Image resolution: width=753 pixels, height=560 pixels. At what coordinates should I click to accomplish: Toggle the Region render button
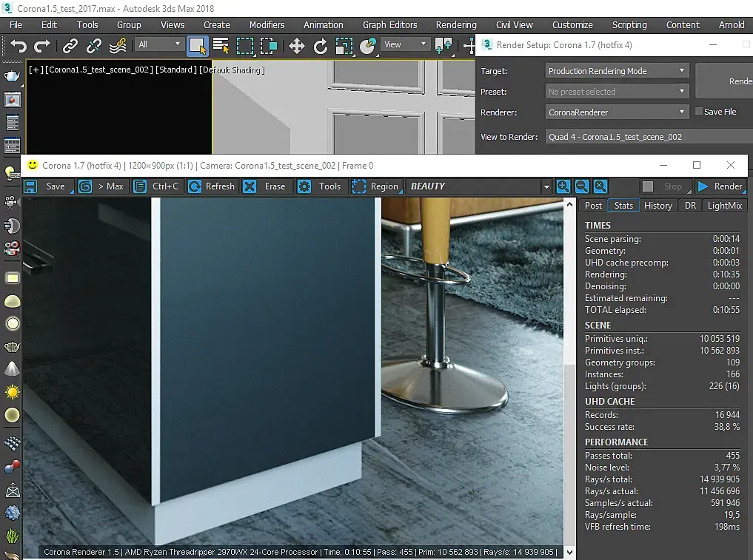(x=375, y=186)
